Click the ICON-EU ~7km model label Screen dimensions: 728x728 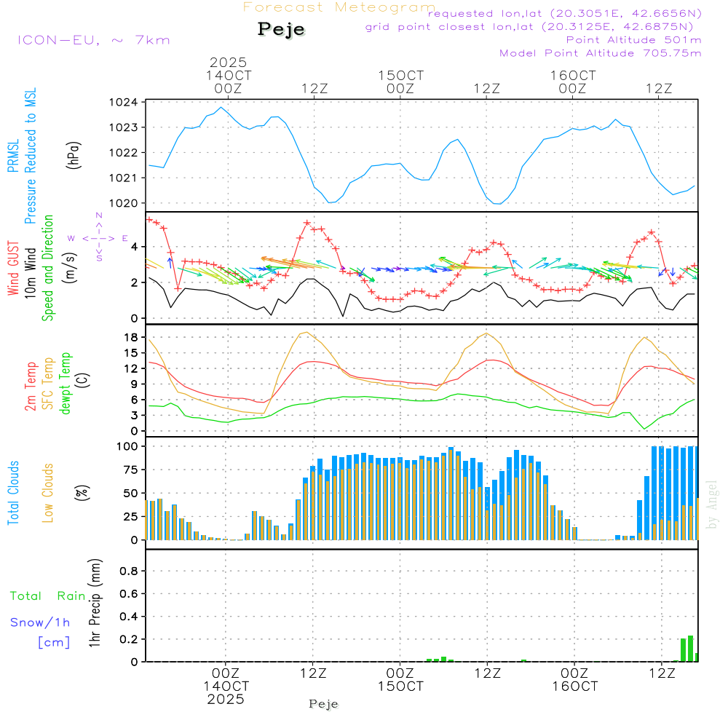pos(93,40)
